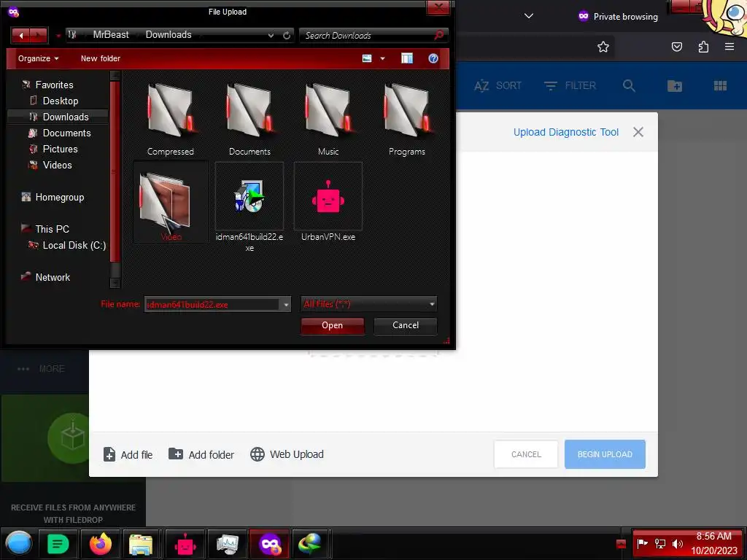
Task: Click list all tabs chevron
Action: point(528,16)
